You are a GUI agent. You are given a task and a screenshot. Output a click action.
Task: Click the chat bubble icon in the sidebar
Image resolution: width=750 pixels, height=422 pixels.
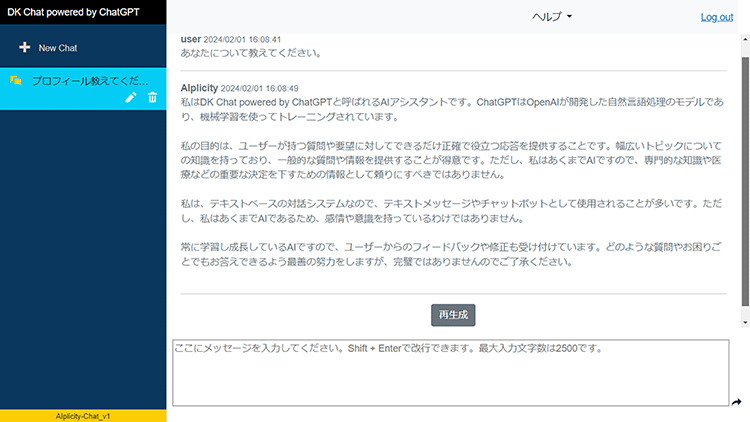pyautogui.click(x=16, y=79)
